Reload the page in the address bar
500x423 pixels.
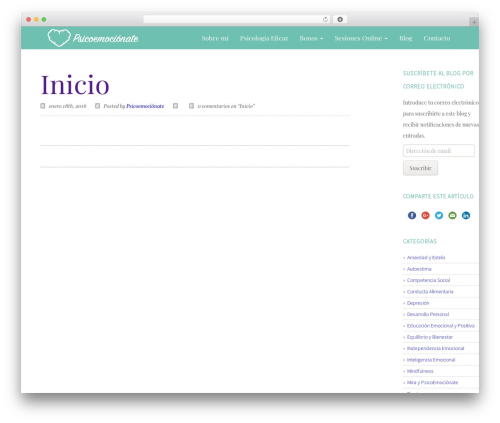[325, 19]
